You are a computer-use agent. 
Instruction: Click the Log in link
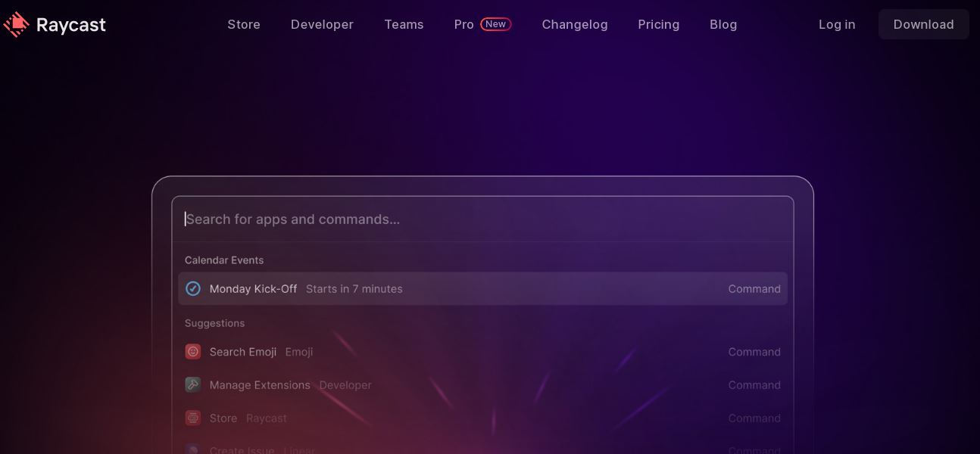click(837, 24)
